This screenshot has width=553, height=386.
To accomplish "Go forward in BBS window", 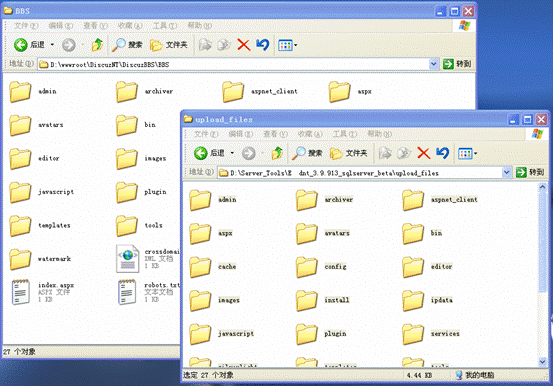I will [69, 45].
